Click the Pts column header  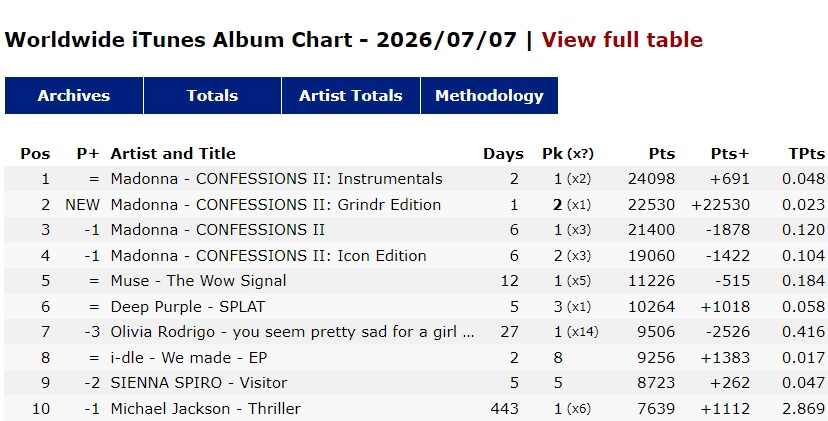click(x=662, y=154)
